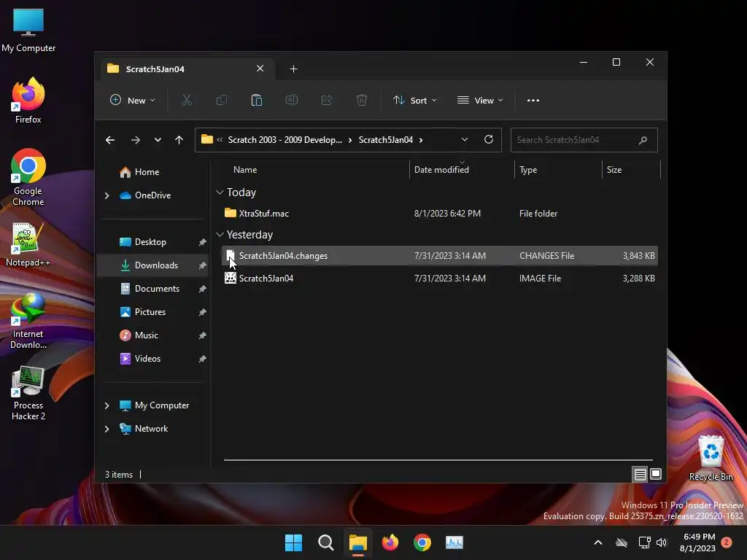
Task: Expand address bar history dropdown
Action: click(465, 139)
